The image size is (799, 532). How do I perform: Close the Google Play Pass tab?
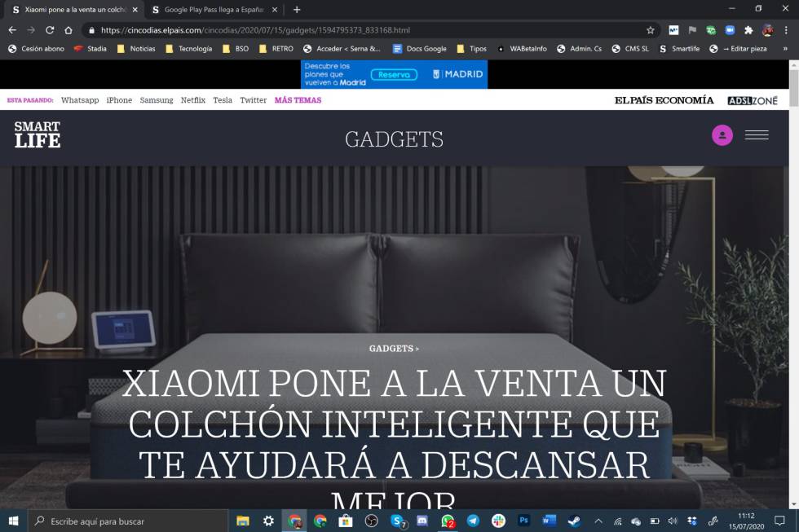pos(275,10)
